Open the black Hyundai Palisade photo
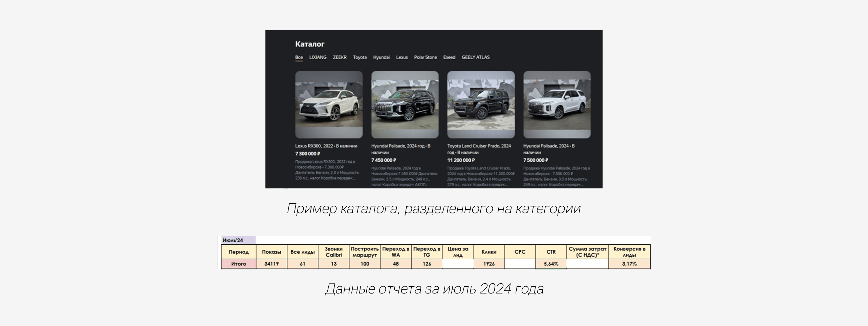 405,104
